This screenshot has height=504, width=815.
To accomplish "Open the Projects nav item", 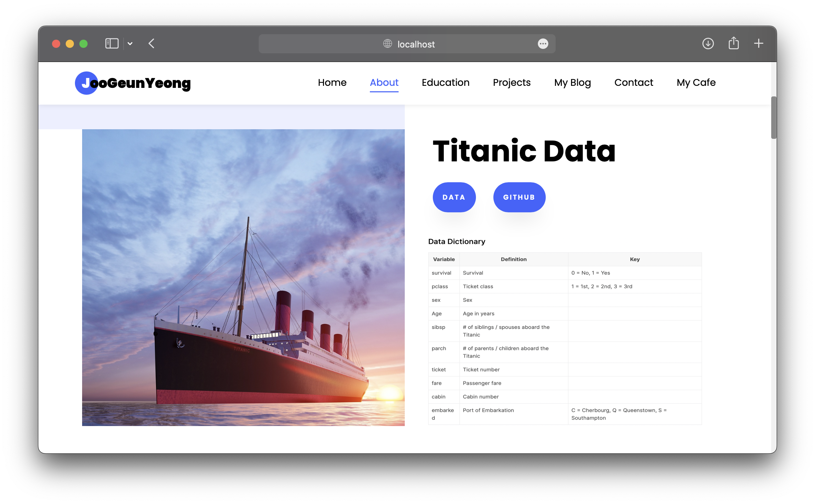I will [512, 82].
